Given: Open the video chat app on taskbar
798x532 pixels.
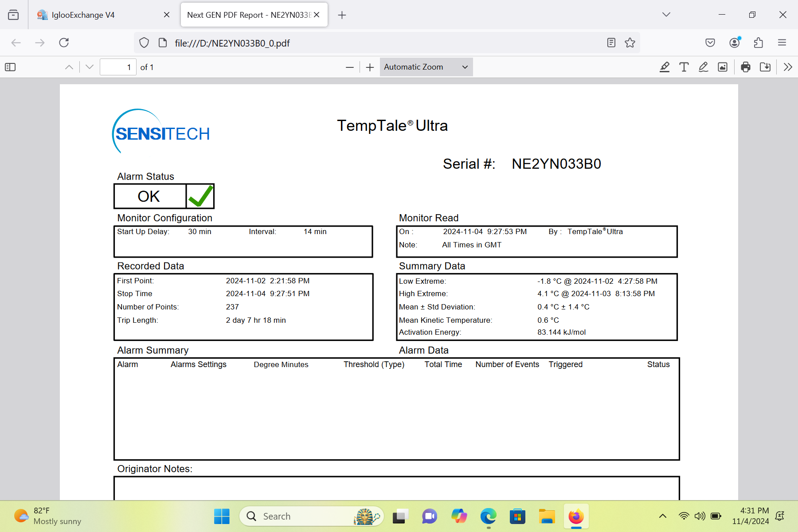Looking at the screenshot, I should pos(430,516).
